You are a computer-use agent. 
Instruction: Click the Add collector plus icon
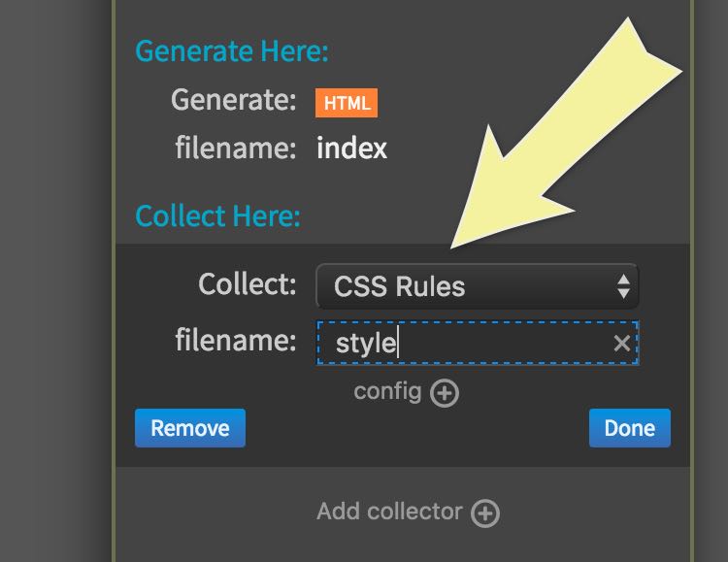485,512
